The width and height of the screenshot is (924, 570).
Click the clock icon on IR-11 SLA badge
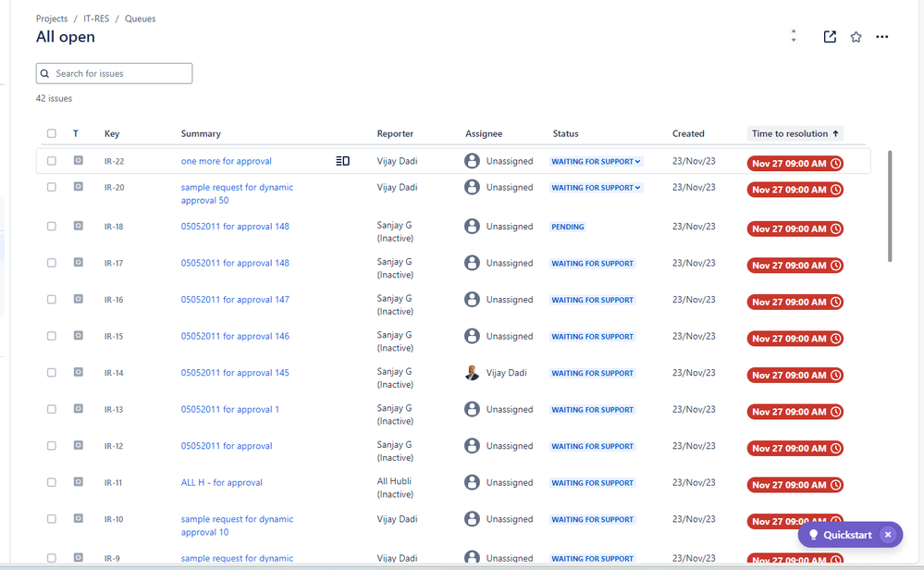point(835,485)
